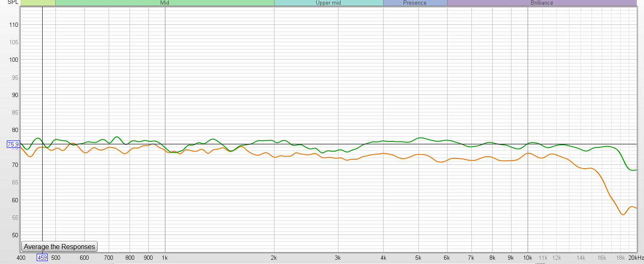
Task: Click the Average the Responses button
Action: [x=59, y=247]
